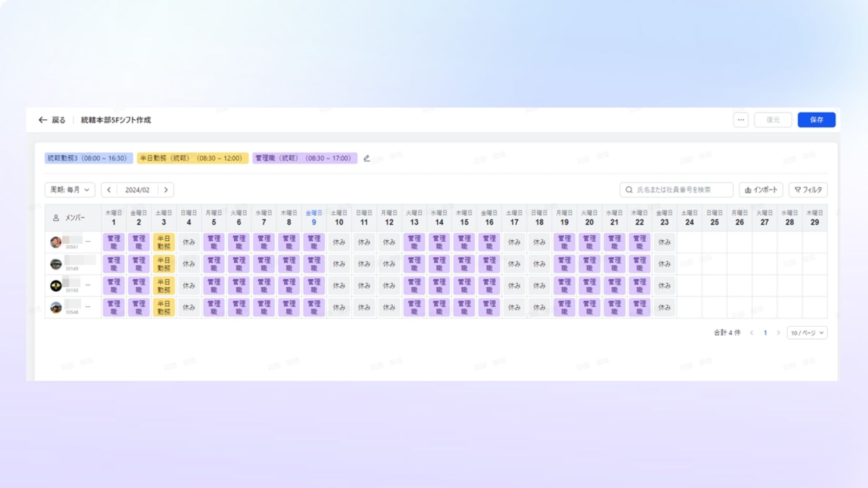Select the blue 統轄勤務3 shift tag

pyautogui.click(x=88, y=158)
